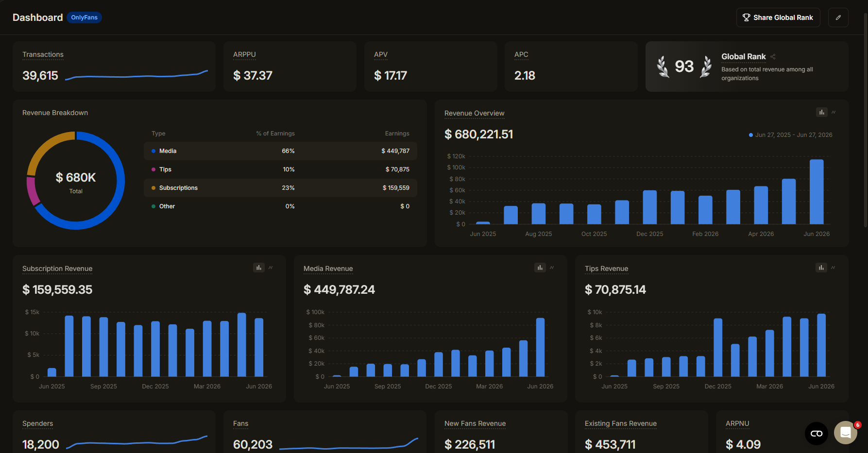Click the pencil edit dashboard icon

[x=838, y=17]
